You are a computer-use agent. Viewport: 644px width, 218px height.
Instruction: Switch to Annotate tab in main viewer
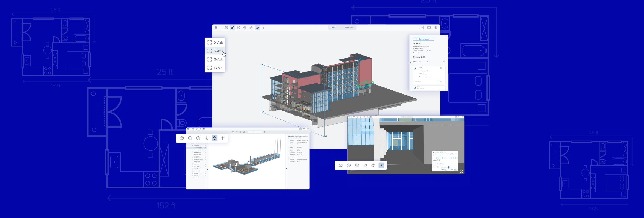point(349,28)
